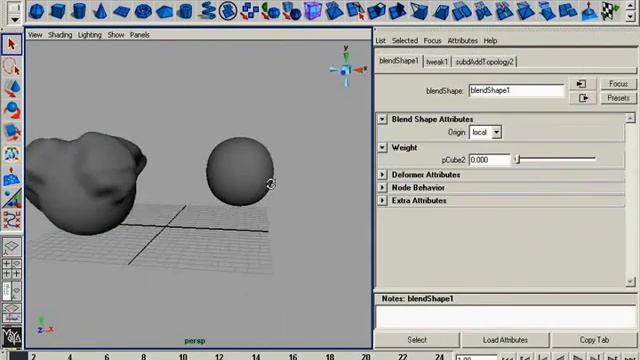Click the Notes text area for blendShape1
This screenshot has width=640, height=360.
click(506, 317)
